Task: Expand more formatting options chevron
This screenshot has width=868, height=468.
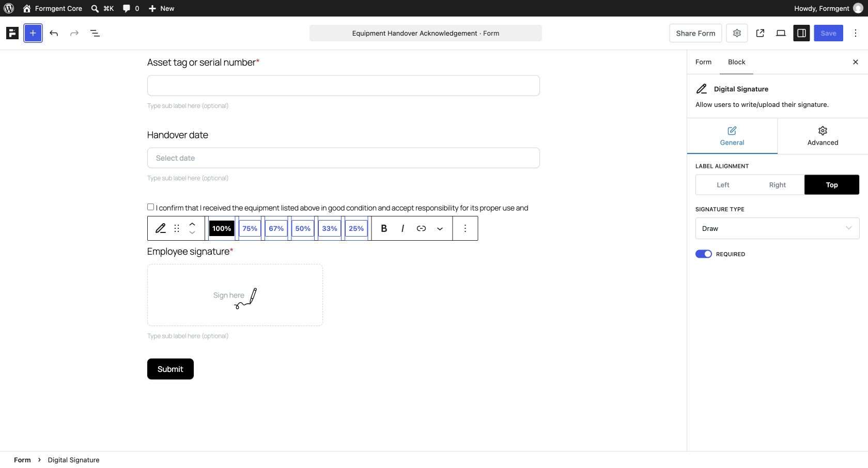Action: click(x=440, y=228)
